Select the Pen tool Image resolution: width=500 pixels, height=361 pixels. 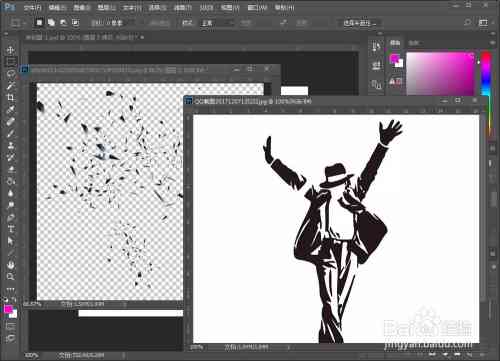[x=11, y=217]
